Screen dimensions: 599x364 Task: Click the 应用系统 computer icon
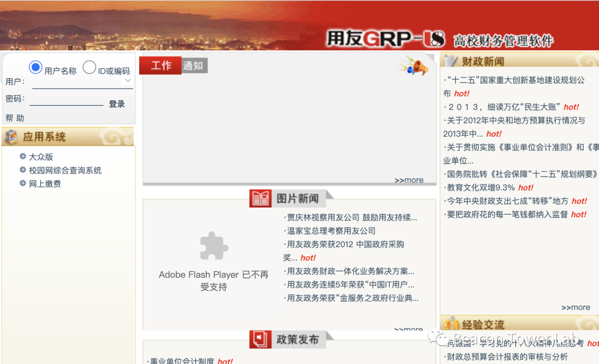(10, 136)
